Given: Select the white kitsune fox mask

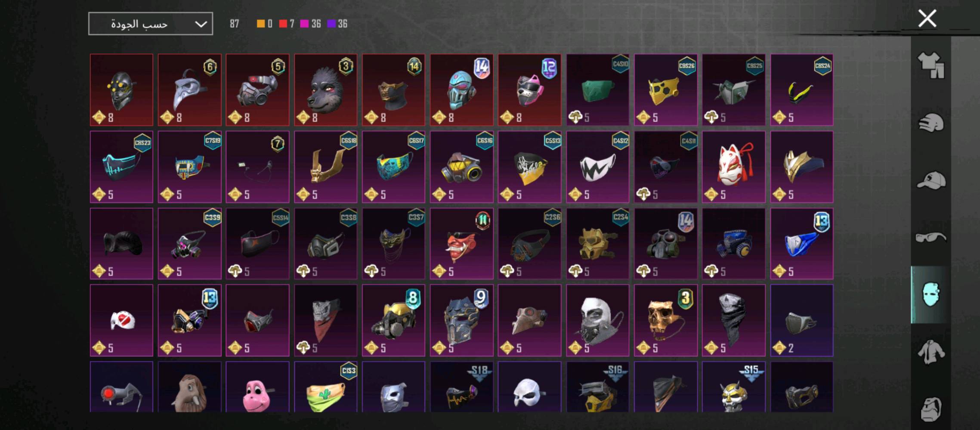Looking at the screenshot, I should click(733, 167).
